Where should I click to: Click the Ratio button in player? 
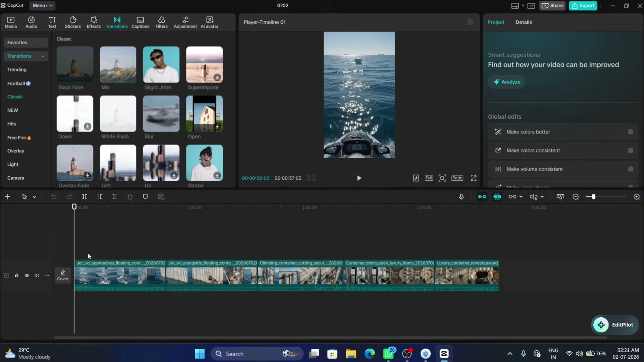click(457, 178)
